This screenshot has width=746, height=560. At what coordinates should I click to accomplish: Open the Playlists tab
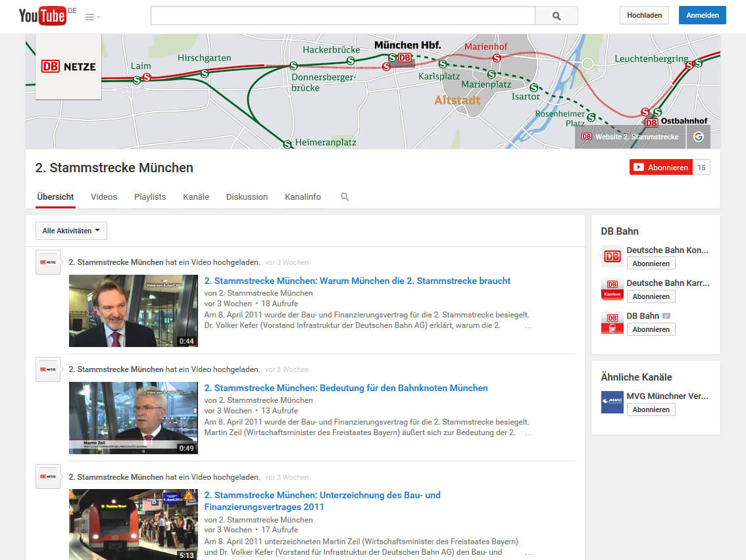150,197
